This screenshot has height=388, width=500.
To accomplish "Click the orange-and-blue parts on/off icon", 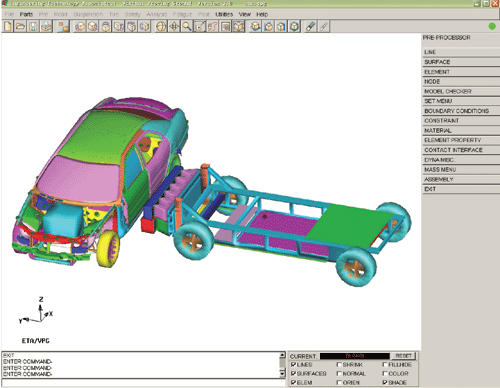I will [x=63, y=26].
